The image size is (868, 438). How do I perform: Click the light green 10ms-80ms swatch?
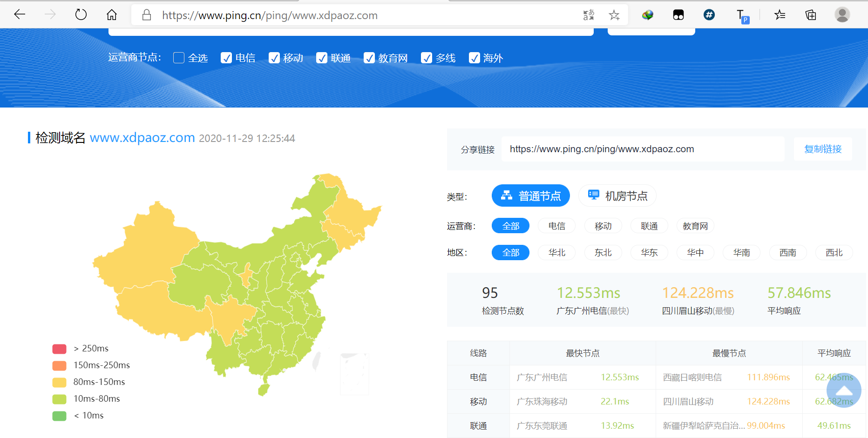pyautogui.click(x=60, y=399)
